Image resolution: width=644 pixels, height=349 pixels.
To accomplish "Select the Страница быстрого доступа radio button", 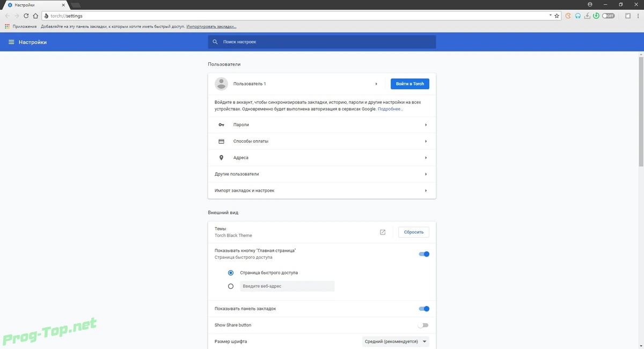I will click(231, 273).
